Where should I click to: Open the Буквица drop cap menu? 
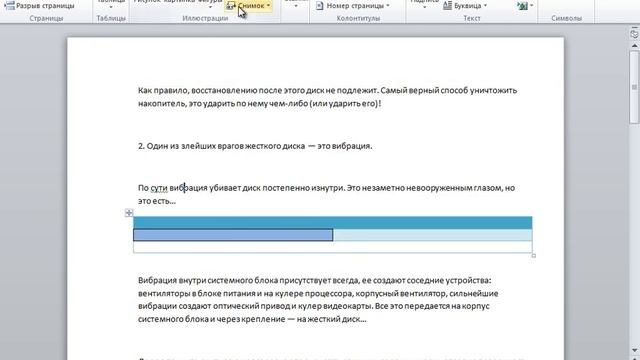[465, 6]
